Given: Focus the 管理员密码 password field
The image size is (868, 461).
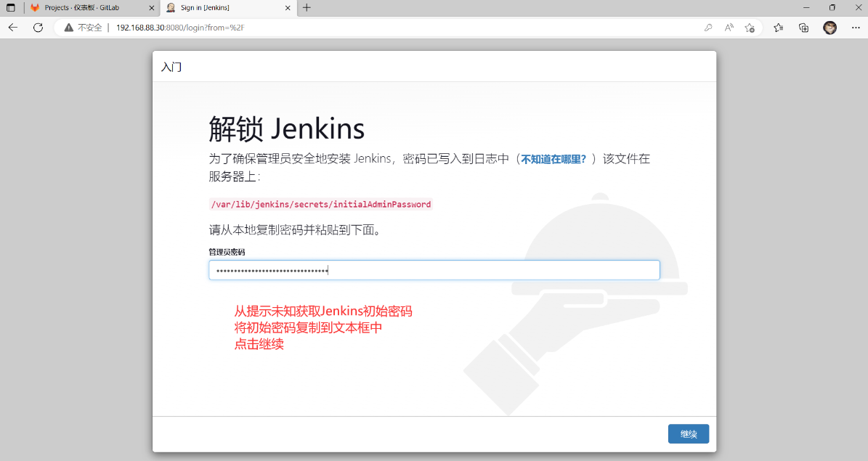Looking at the screenshot, I should 434,270.
